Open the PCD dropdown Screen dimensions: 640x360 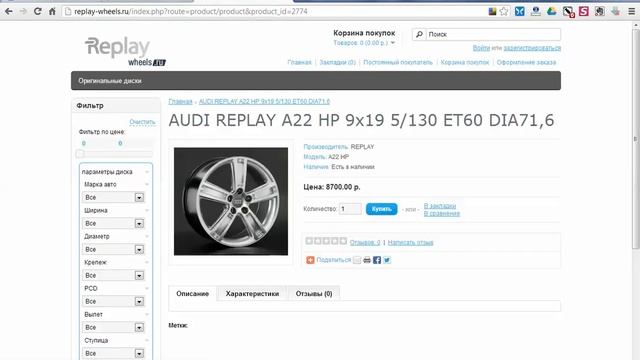(113, 302)
